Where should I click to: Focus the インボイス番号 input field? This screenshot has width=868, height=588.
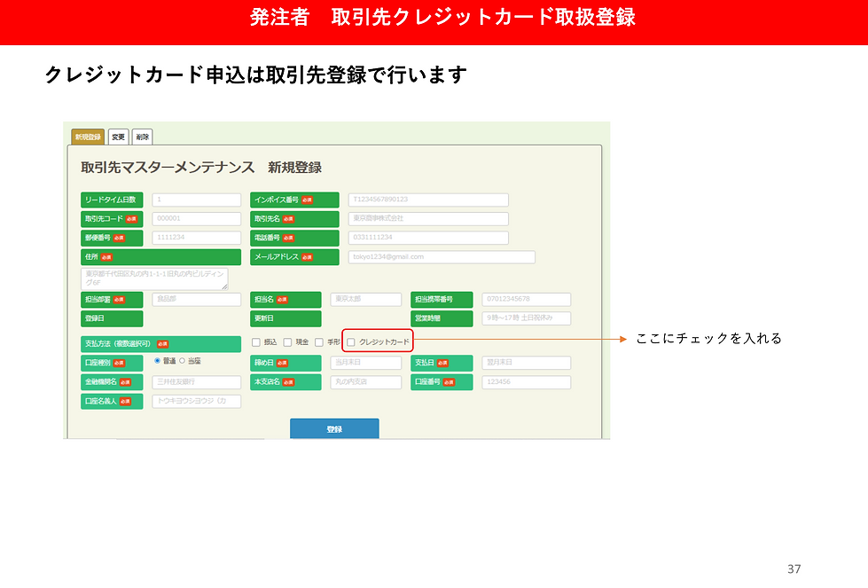428,200
